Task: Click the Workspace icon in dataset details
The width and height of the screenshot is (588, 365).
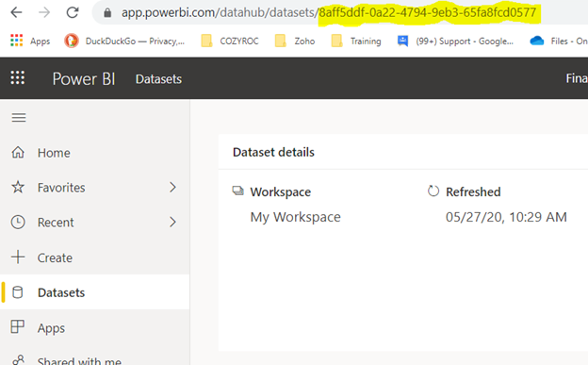Action: pyautogui.click(x=238, y=191)
